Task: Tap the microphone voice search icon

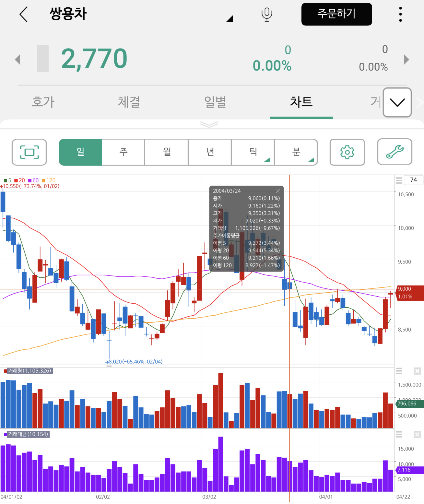Action: [267, 14]
